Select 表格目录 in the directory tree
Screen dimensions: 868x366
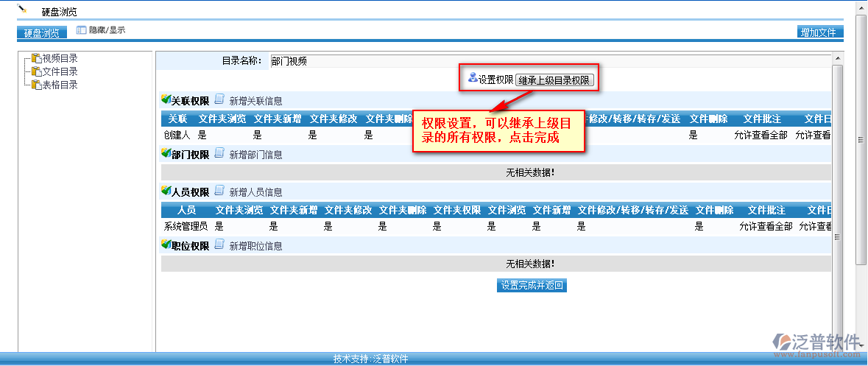click(59, 85)
